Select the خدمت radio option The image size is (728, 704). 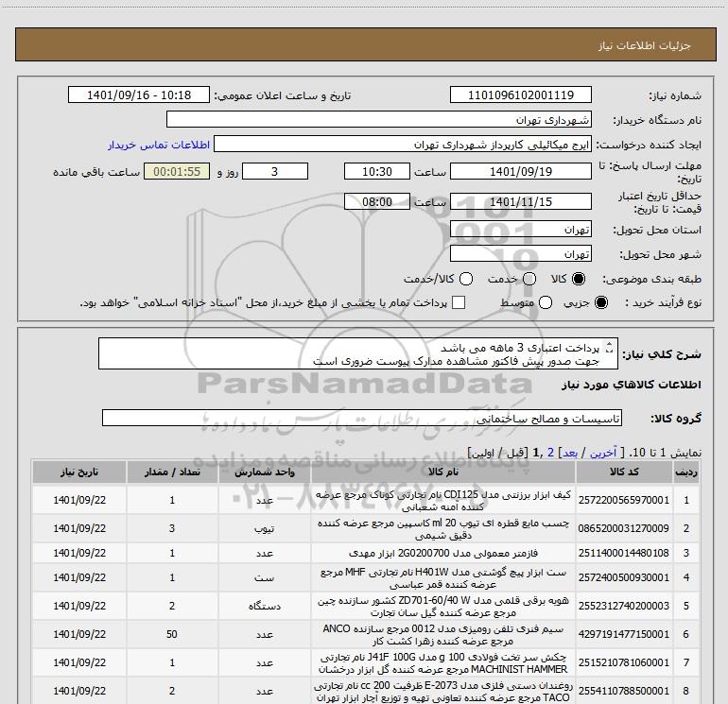[529, 279]
